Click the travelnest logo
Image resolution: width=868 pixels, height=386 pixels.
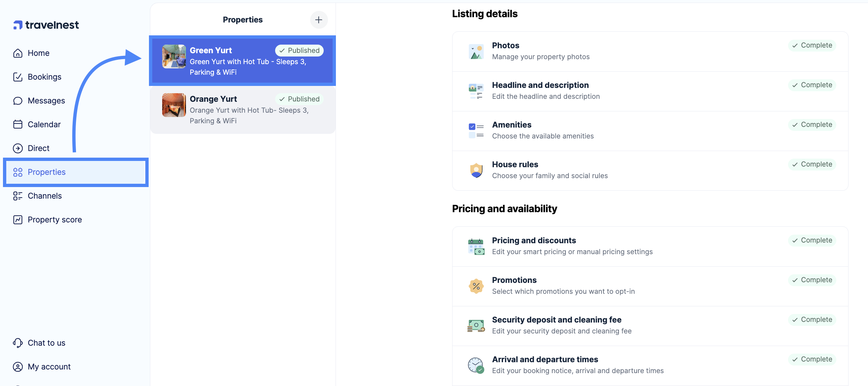click(46, 25)
